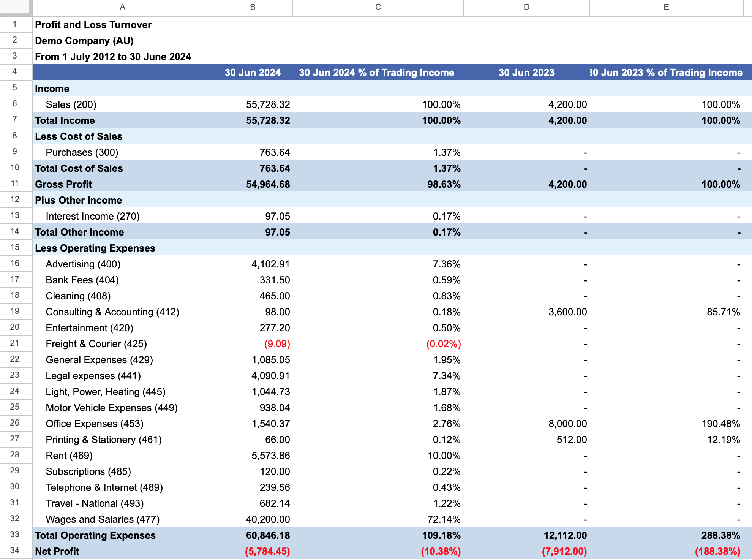Select column E header
Screen dimensions: 752x560
click(x=667, y=7)
